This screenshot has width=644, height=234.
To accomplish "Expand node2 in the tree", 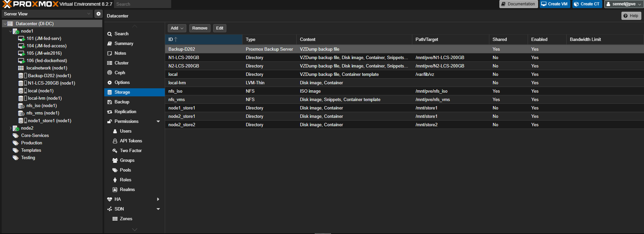I will 10,128.
